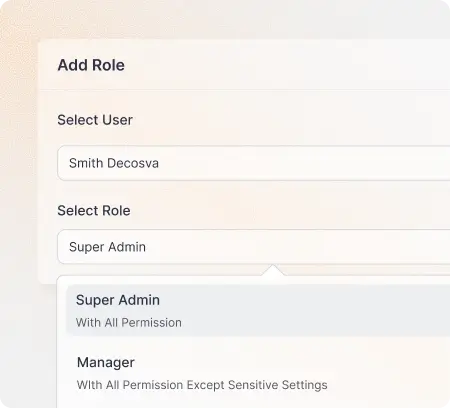This screenshot has width=450, height=408.
Task: Open the Select User dropdown field
Action: [x=254, y=163]
